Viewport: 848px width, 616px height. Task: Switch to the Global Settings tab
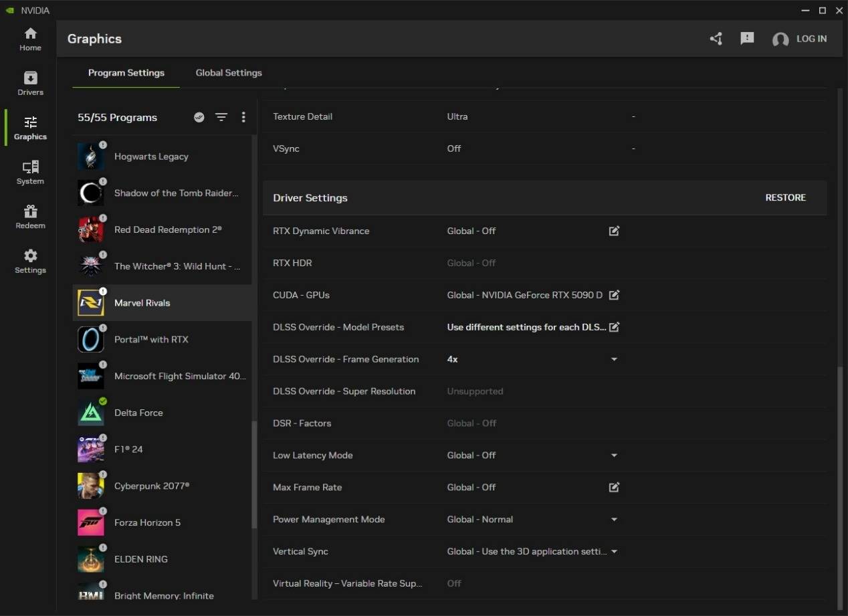[229, 73]
